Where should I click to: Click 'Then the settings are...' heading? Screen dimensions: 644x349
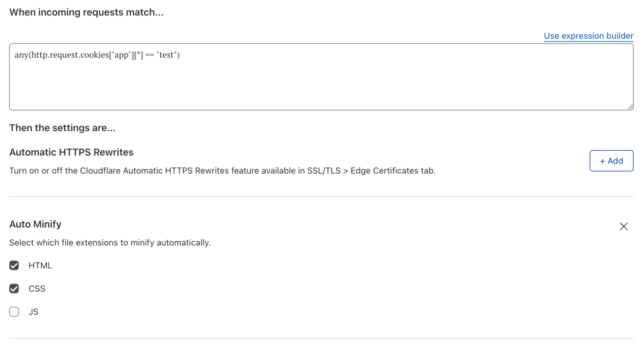pyautogui.click(x=62, y=128)
